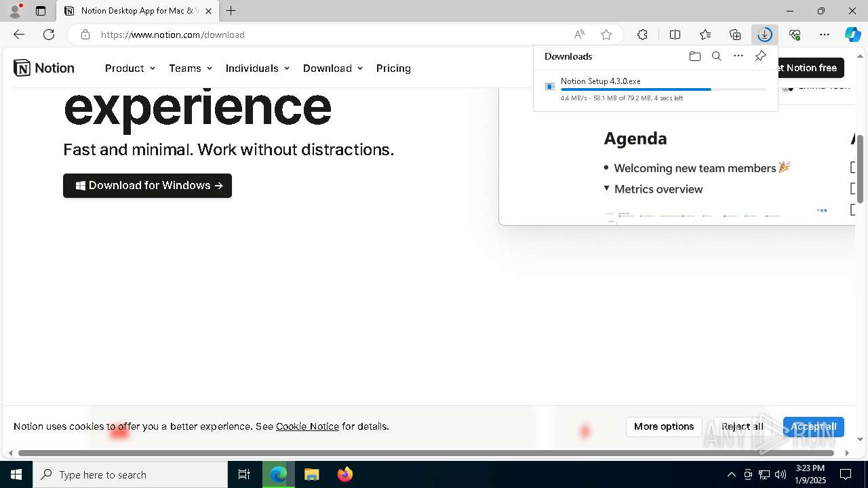This screenshot has height=488, width=868.
Task: Open the Downloads folder
Action: coord(694,56)
